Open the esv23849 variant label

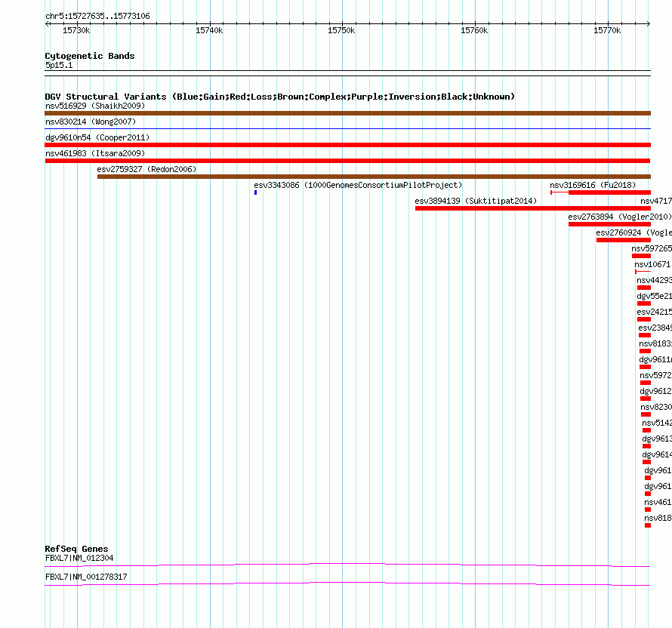[x=655, y=328]
